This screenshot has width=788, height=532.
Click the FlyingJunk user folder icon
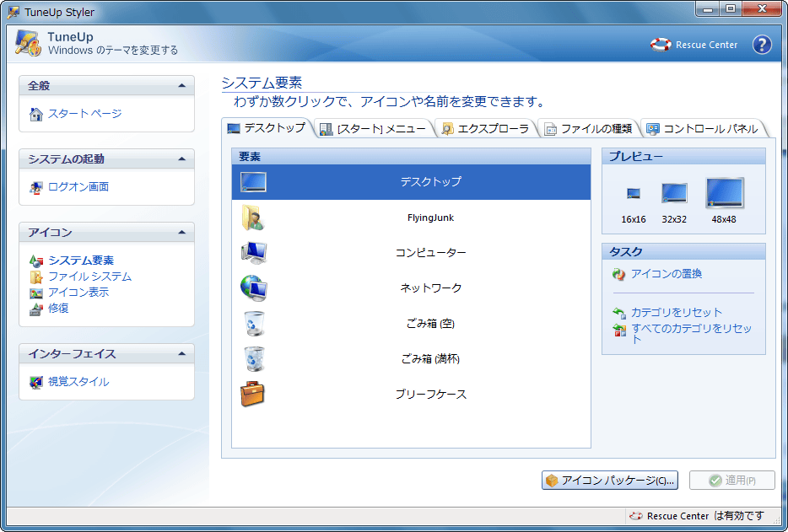click(x=253, y=218)
